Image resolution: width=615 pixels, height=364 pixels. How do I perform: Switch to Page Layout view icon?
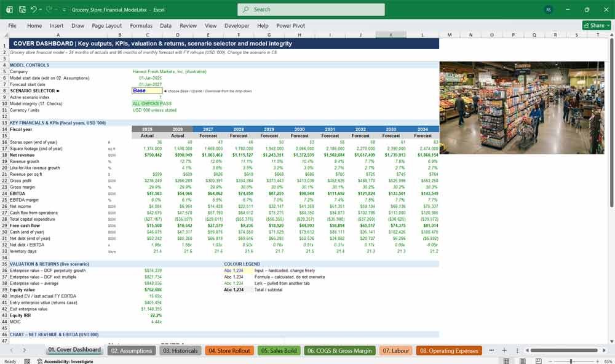522,361
